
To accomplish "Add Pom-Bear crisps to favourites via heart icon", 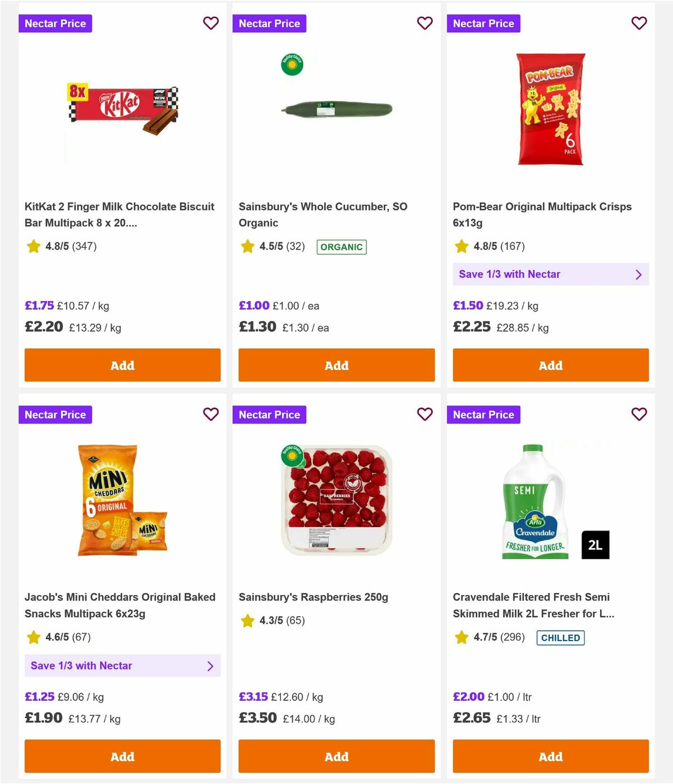I will click(639, 24).
